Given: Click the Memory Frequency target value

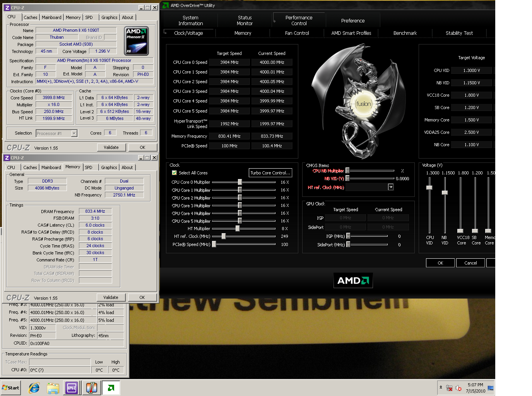Looking at the screenshot, I should coord(229,136).
